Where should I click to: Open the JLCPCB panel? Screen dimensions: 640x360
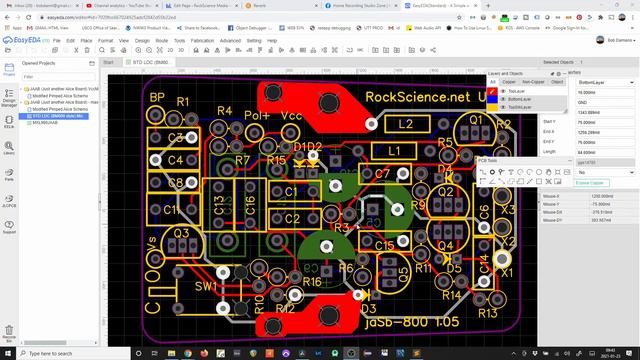pyautogui.click(x=9, y=201)
